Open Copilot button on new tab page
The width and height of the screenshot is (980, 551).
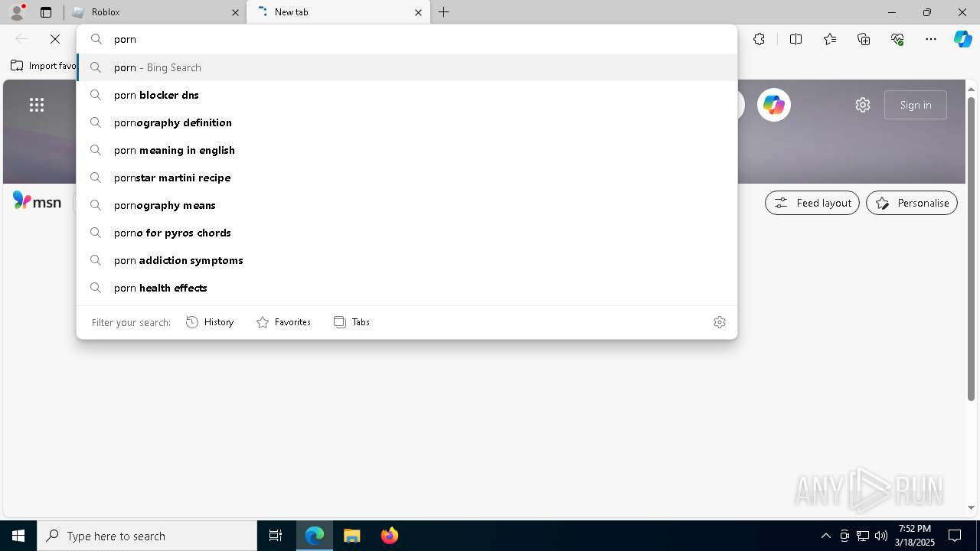pos(774,105)
